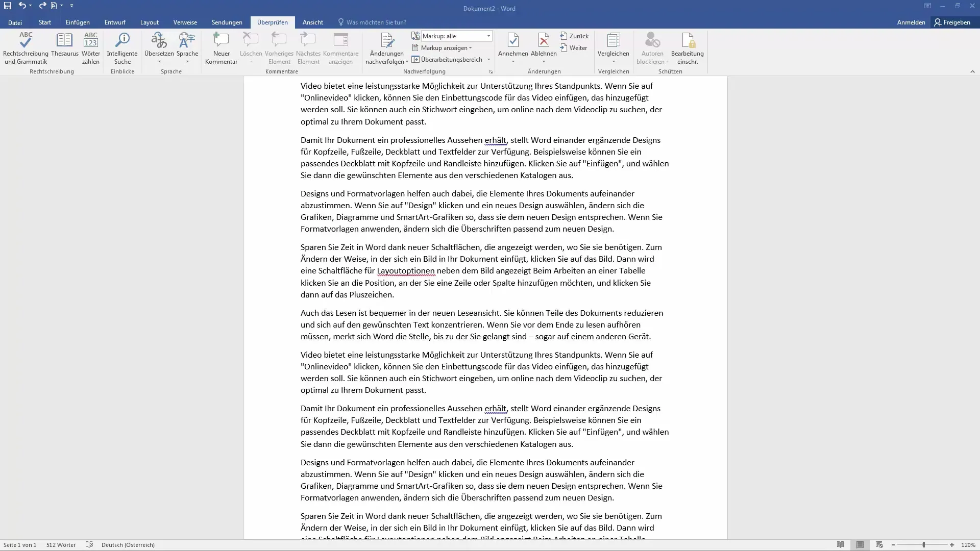The height and width of the screenshot is (551, 980).
Task: Open Rechtschreibung und Grammatik check
Action: [26, 48]
